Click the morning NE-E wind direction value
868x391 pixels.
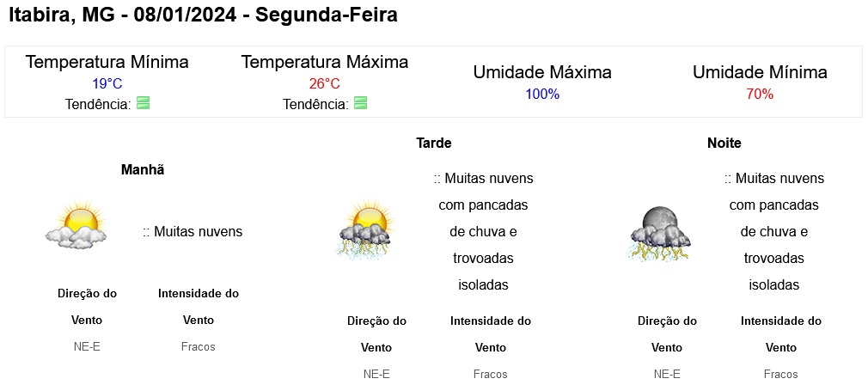click(x=87, y=346)
